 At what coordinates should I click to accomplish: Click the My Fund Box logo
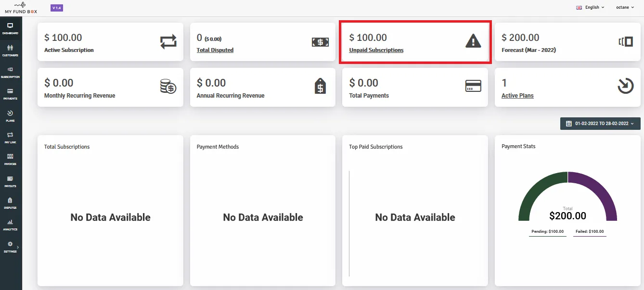[x=21, y=7]
